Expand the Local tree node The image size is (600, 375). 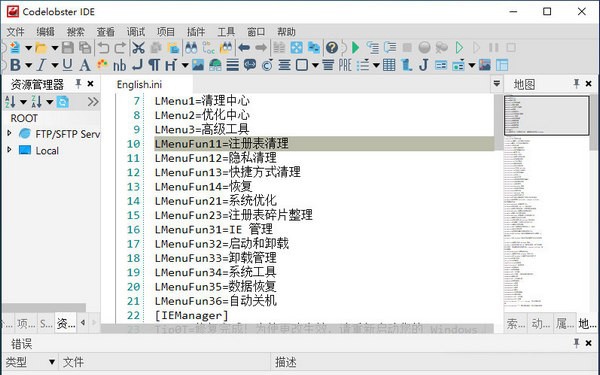[10, 150]
